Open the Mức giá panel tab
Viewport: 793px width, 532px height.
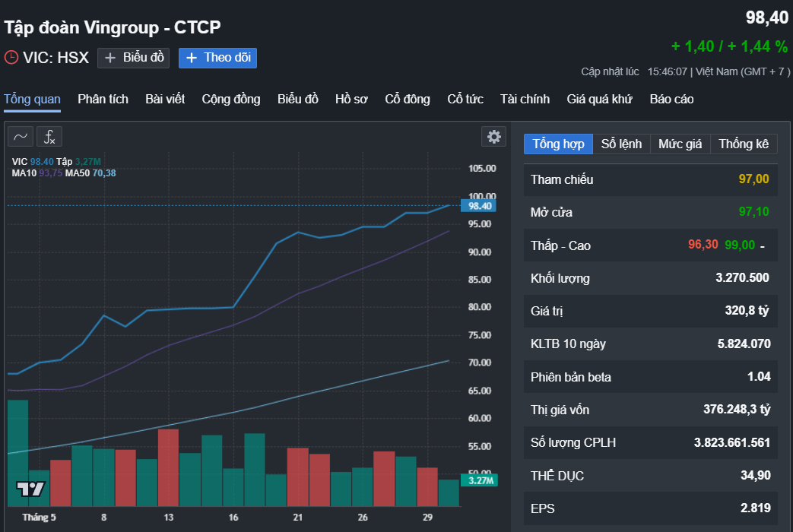click(680, 144)
